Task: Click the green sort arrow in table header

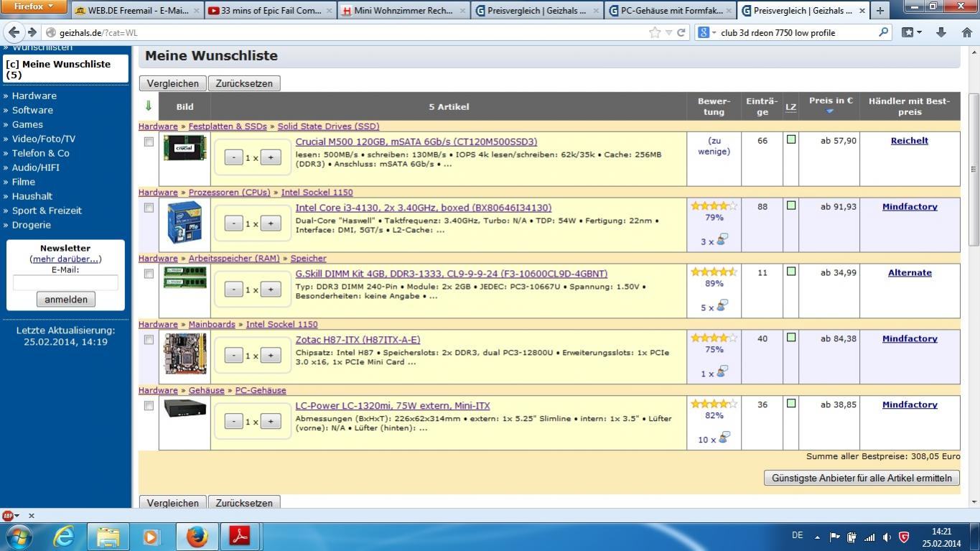Action: pos(149,106)
